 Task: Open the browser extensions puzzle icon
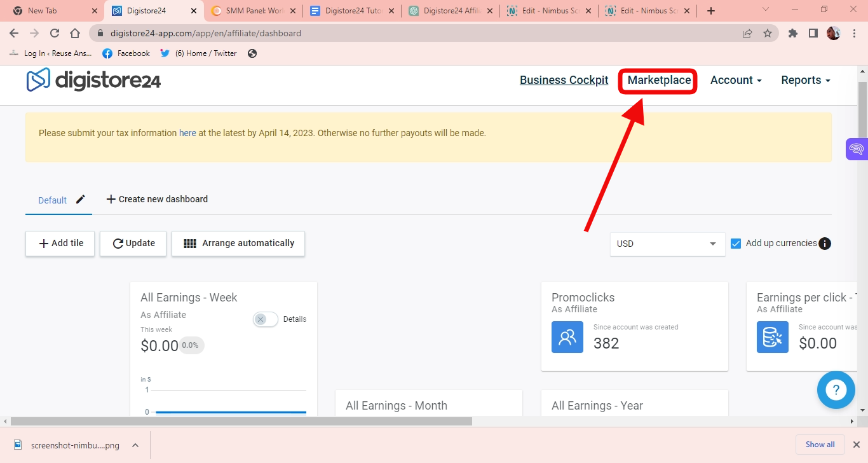pyautogui.click(x=793, y=33)
